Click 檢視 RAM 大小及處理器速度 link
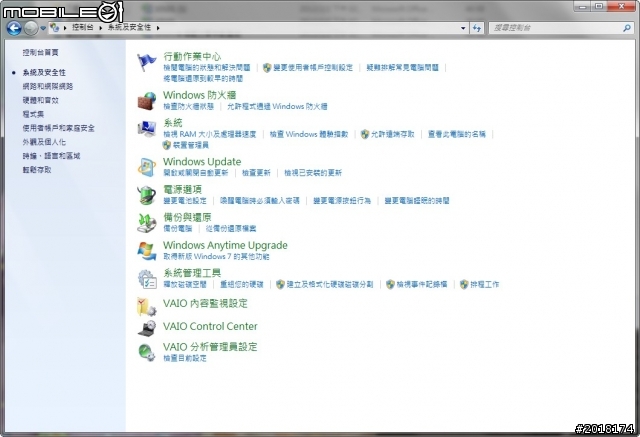The width and height of the screenshot is (640, 437). 210,134
